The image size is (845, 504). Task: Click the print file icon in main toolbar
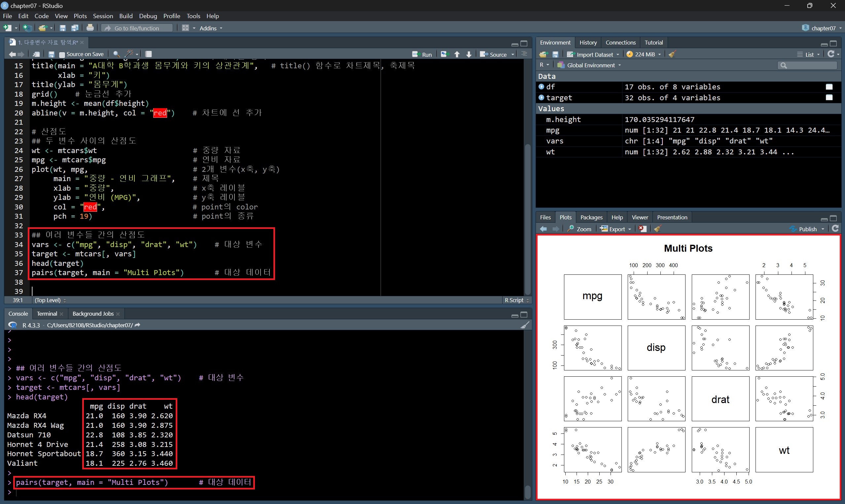coord(90,28)
